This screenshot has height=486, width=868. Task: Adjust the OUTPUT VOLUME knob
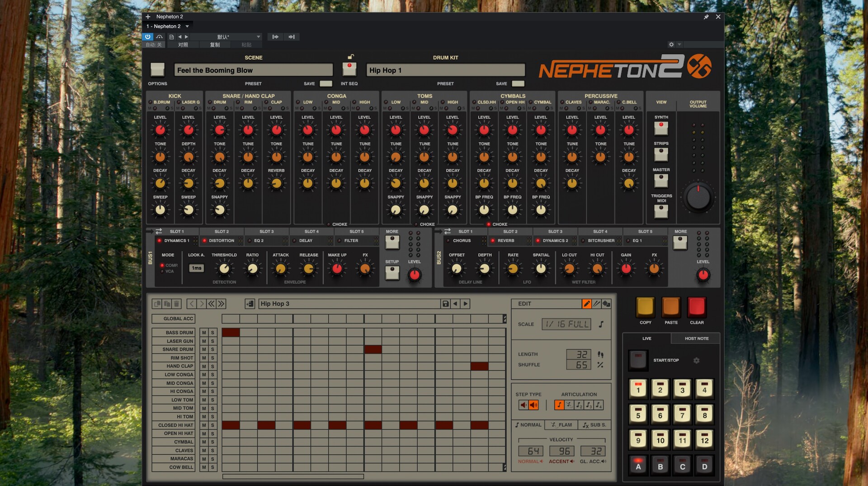(698, 197)
